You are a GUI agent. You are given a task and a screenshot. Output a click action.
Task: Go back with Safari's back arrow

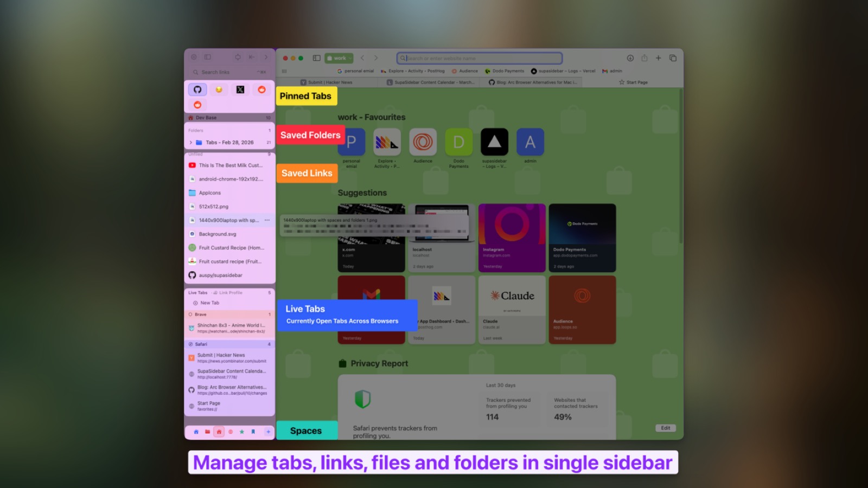(x=362, y=58)
